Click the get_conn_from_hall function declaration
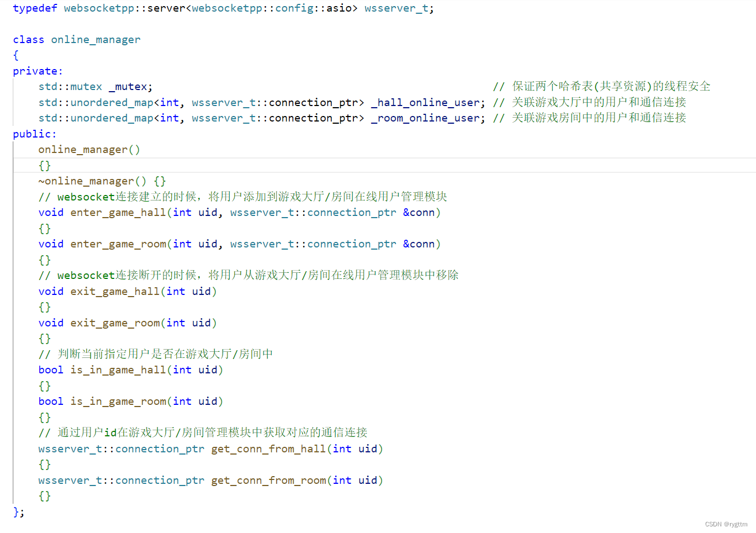The height and width of the screenshot is (533, 756). click(210, 449)
